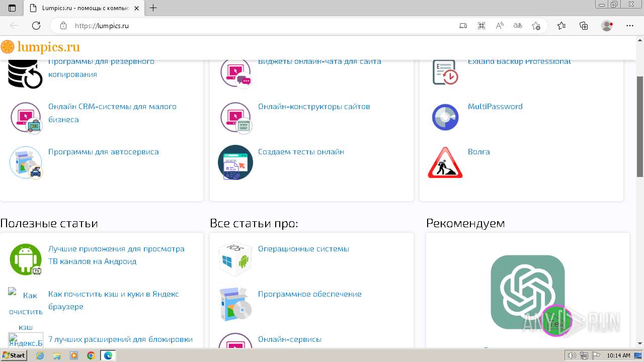Image resolution: width=644 pixels, height=362 pixels.
Task: Close the Lumpics.ru tab
Action: [x=136, y=8]
